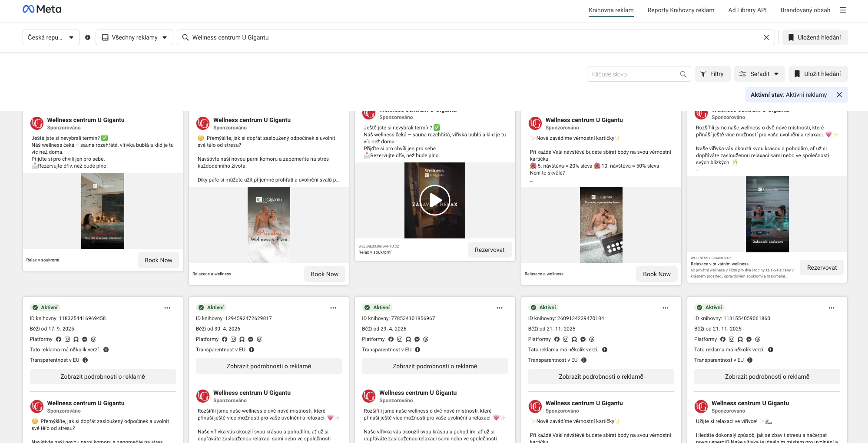Click EU transparency info icon for ad 2609134239470184

(584, 360)
